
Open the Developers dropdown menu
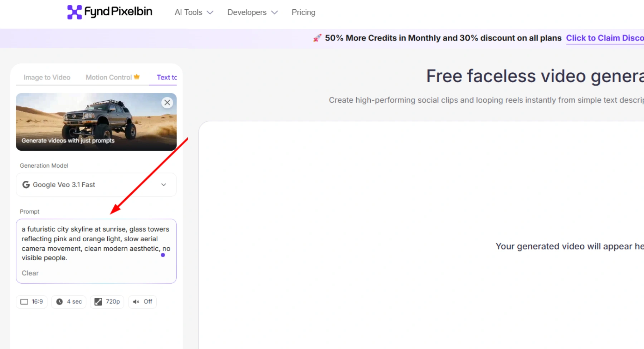[253, 13]
